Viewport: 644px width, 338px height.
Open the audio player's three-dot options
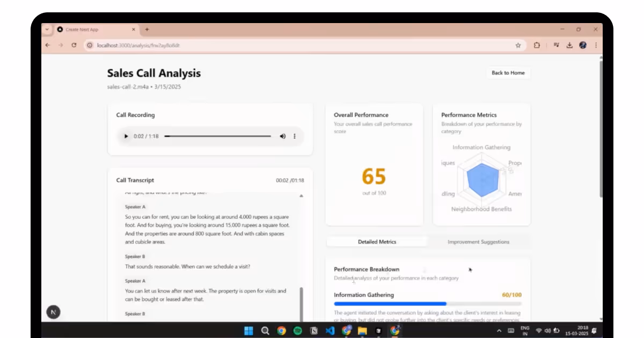295,136
